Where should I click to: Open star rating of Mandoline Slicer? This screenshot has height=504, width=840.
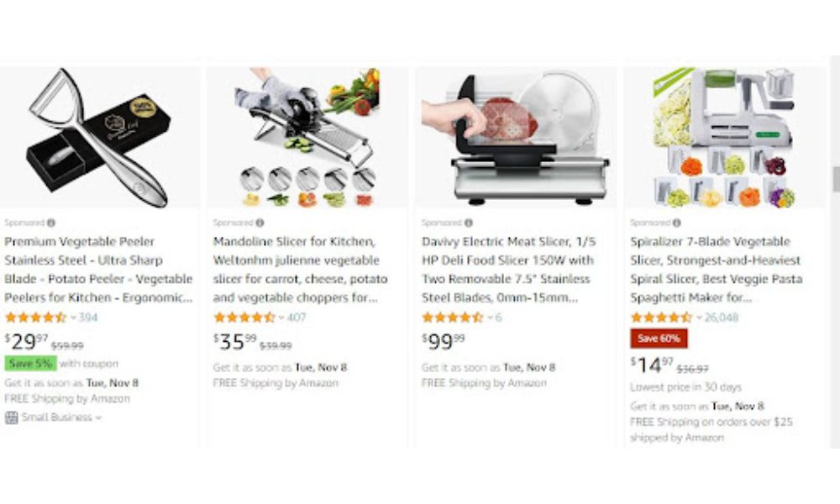pyautogui.click(x=244, y=317)
